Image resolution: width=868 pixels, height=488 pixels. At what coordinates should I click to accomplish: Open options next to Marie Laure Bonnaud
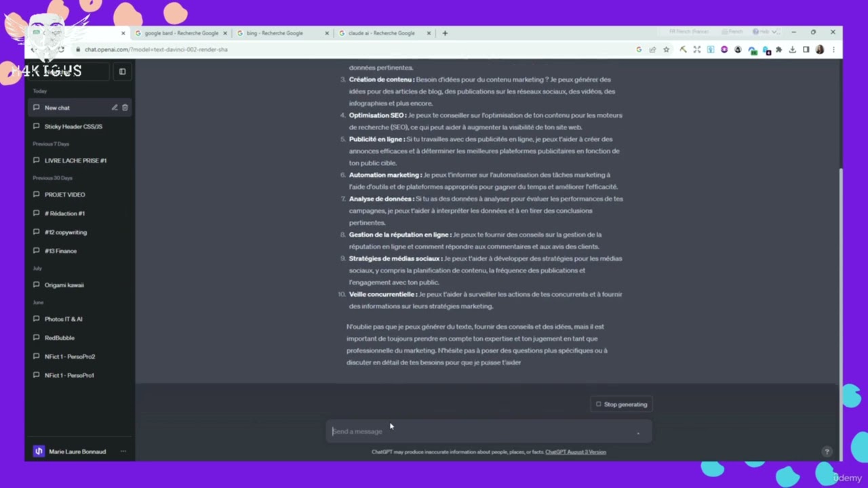(123, 451)
